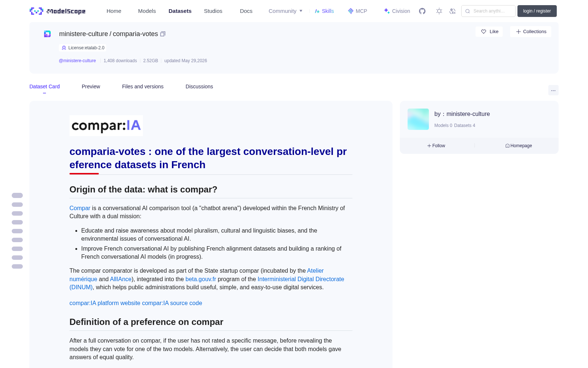The width and height of the screenshot is (588, 368).
Task: Copy dataset name with the copy icon
Action: coord(163,34)
